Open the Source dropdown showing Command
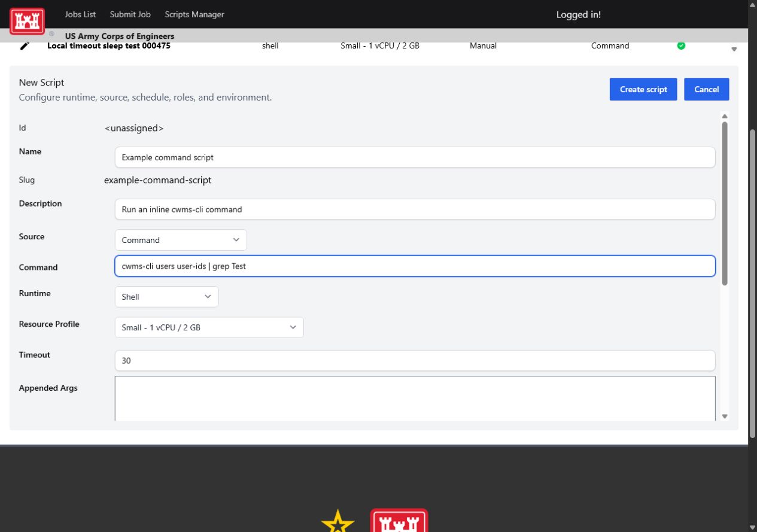757x532 pixels. (x=181, y=240)
